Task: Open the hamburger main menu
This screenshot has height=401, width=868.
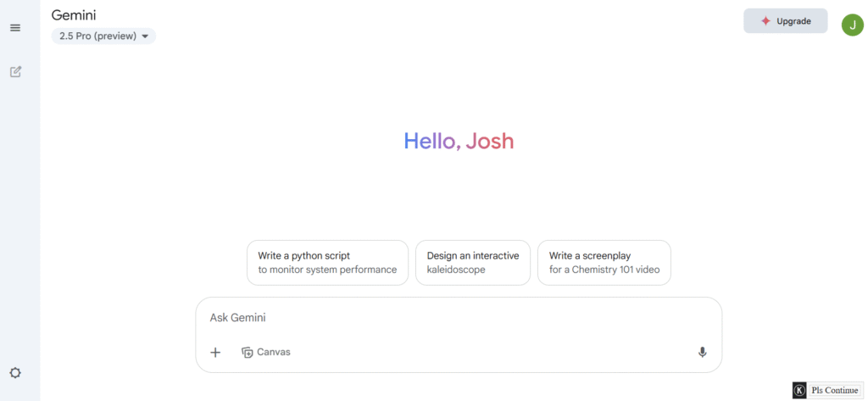Action: pyautogui.click(x=15, y=28)
